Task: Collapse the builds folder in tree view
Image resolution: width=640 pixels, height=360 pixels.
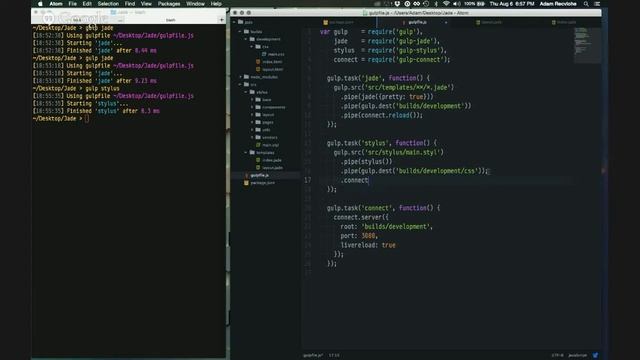Action: [240, 31]
